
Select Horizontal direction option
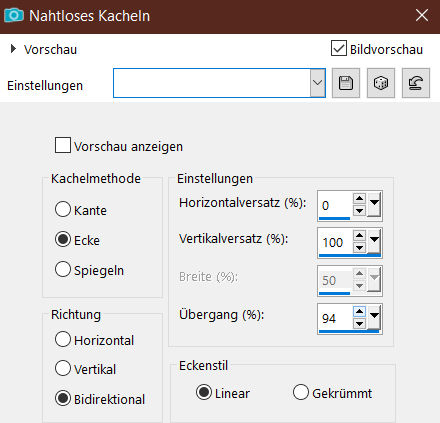point(63,339)
